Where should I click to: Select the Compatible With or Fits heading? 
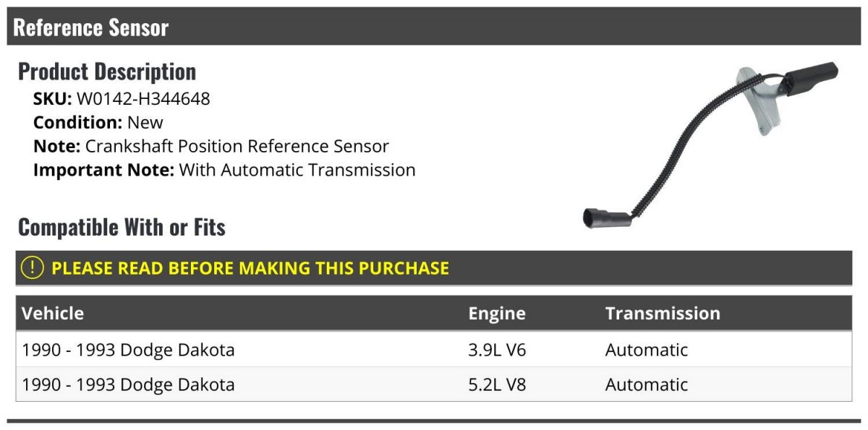[122, 228]
